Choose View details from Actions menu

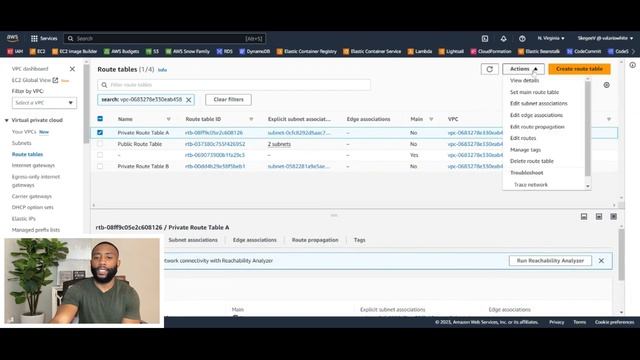tap(524, 81)
